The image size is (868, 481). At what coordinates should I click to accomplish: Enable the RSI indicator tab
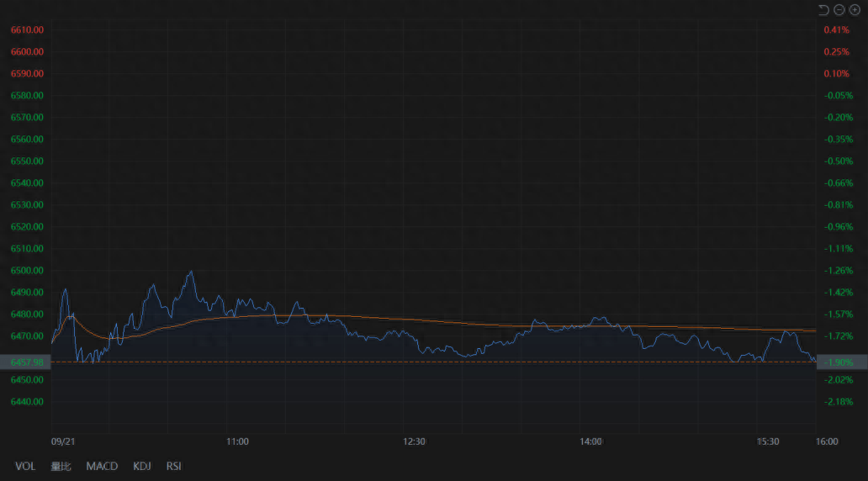tap(174, 466)
